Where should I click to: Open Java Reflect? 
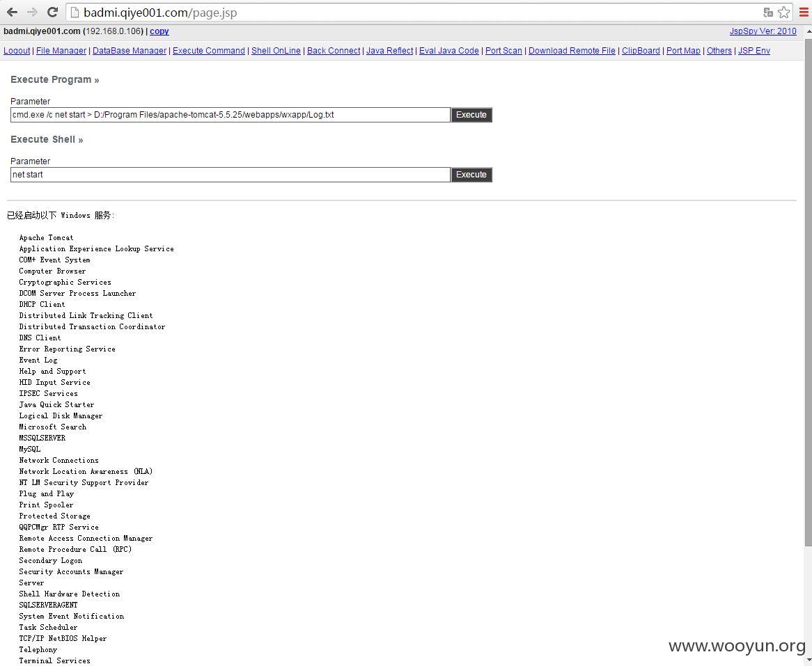click(x=389, y=51)
